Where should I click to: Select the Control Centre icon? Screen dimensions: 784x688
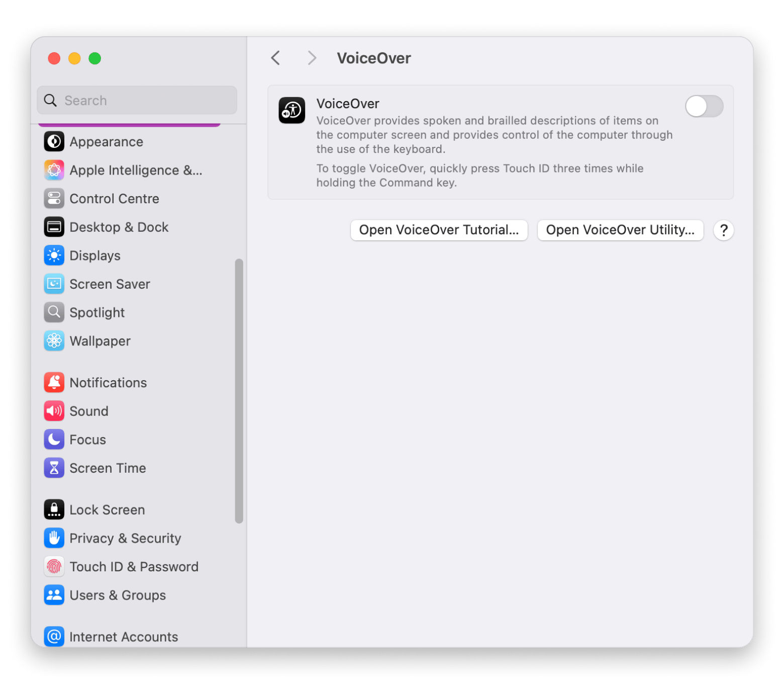[54, 199]
